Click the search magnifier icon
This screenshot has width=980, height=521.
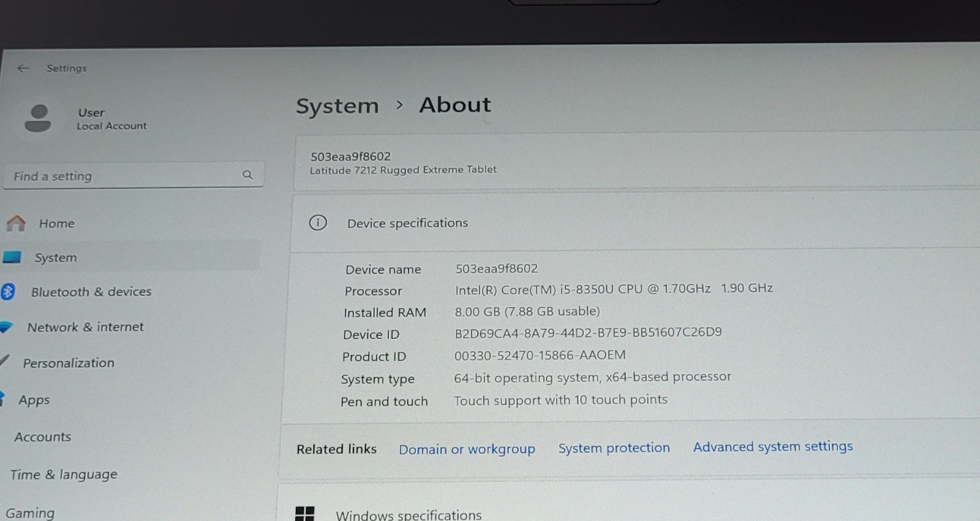click(x=247, y=175)
